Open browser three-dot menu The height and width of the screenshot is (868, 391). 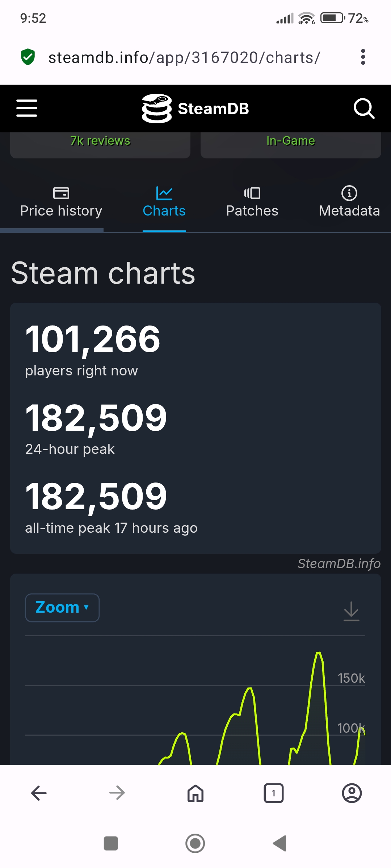[x=363, y=57]
